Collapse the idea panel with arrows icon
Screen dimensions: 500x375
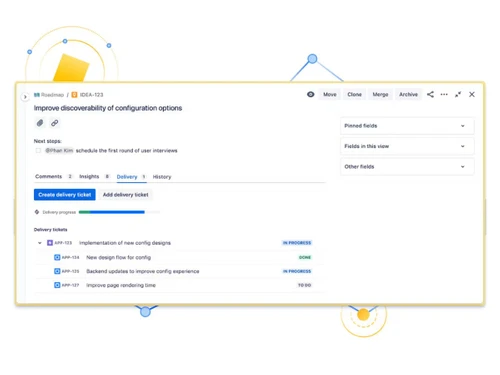click(x=458, y=94)
